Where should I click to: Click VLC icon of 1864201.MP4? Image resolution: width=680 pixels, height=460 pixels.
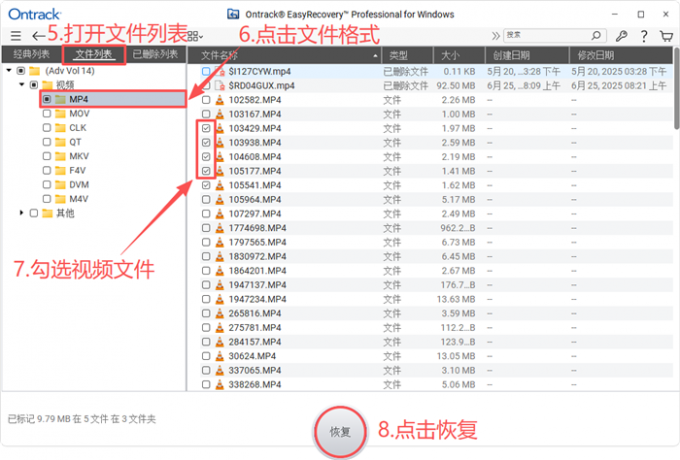(x=220, y=271)
